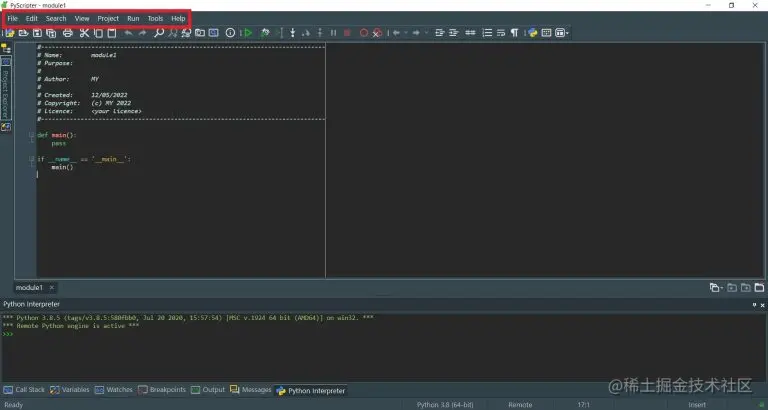The image size is (768, 410).
Task: Start debugging with the bug icon
Action: [x=265, y=33]
